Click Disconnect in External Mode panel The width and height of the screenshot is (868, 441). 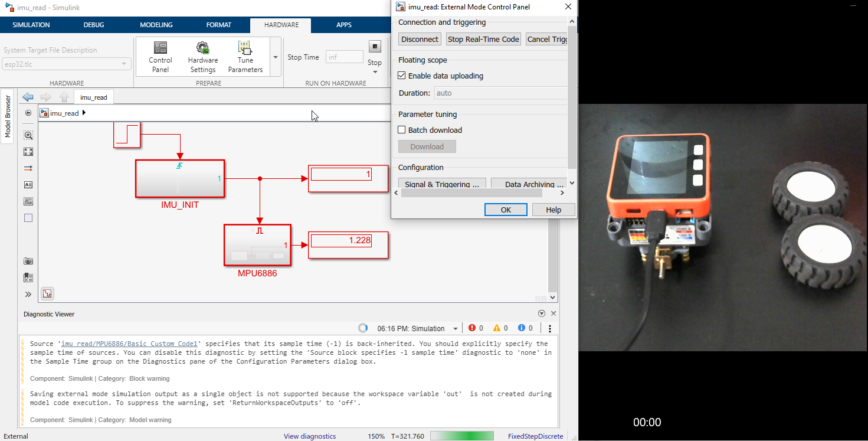pos(420,39)
